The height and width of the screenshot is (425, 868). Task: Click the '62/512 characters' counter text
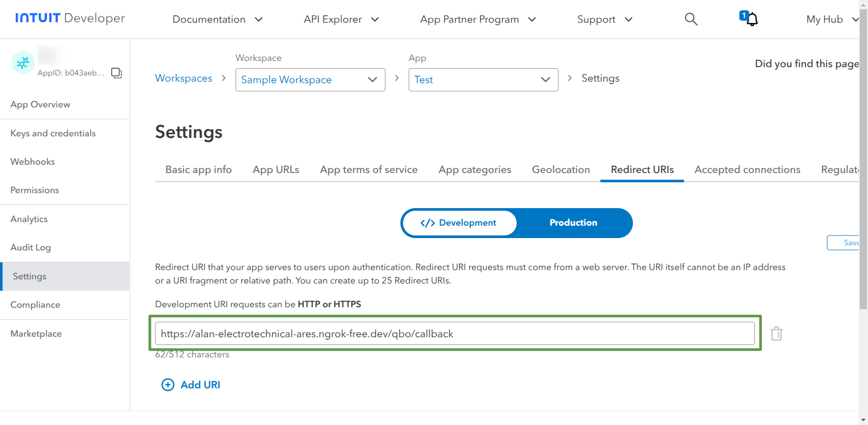click(x=192, y=354)
